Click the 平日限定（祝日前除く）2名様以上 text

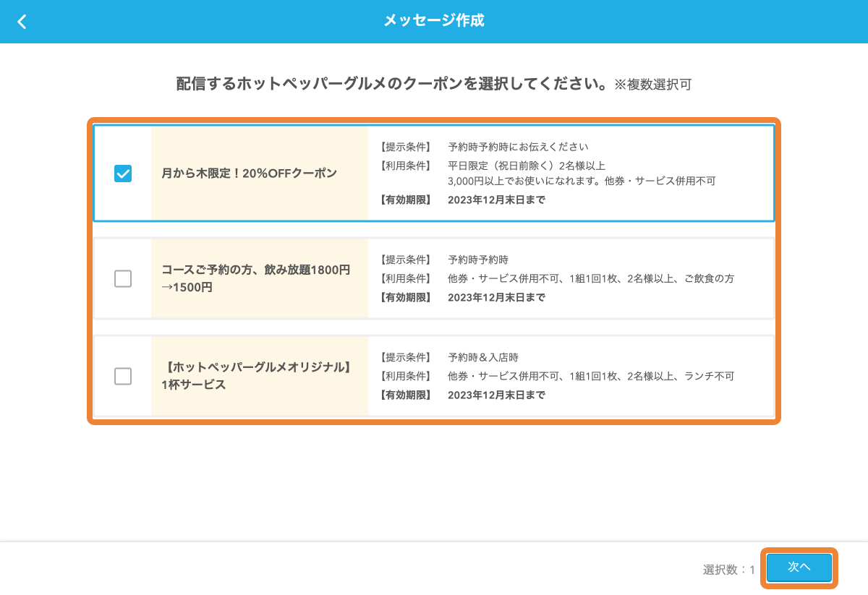[x=527, y=166]
